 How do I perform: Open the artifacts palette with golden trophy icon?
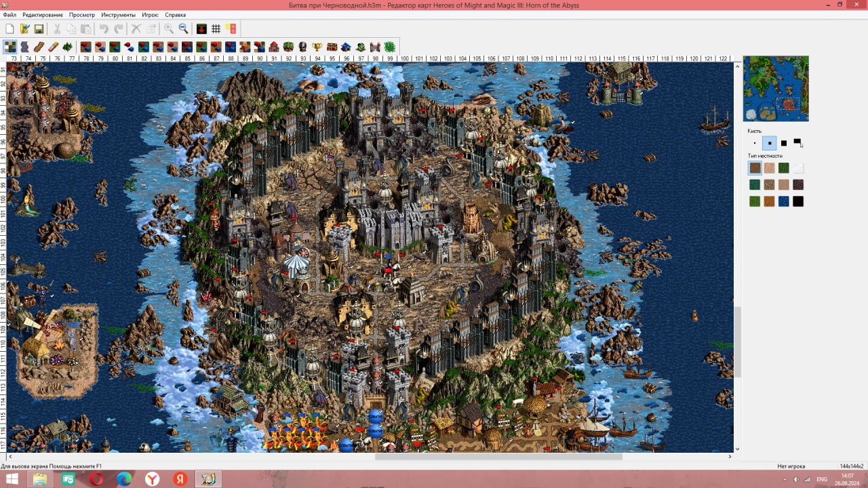click(x=317, y=47)
